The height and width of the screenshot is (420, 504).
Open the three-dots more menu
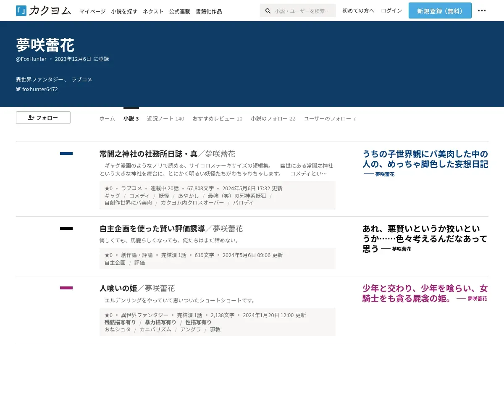pos(482,10)
